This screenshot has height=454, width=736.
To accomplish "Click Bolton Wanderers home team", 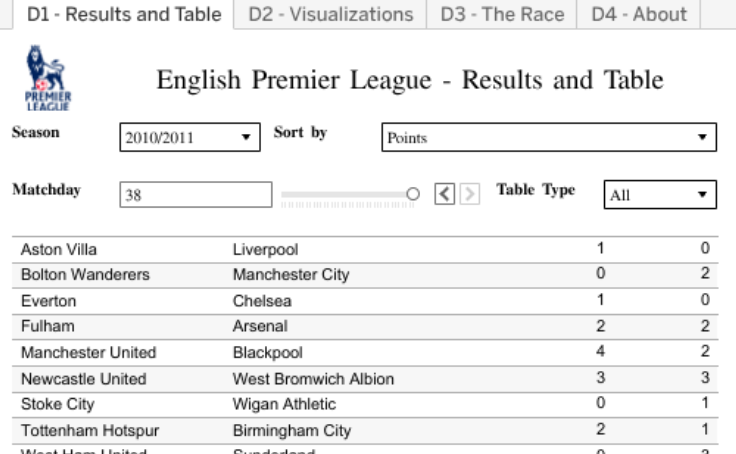I will coord(85,275).
